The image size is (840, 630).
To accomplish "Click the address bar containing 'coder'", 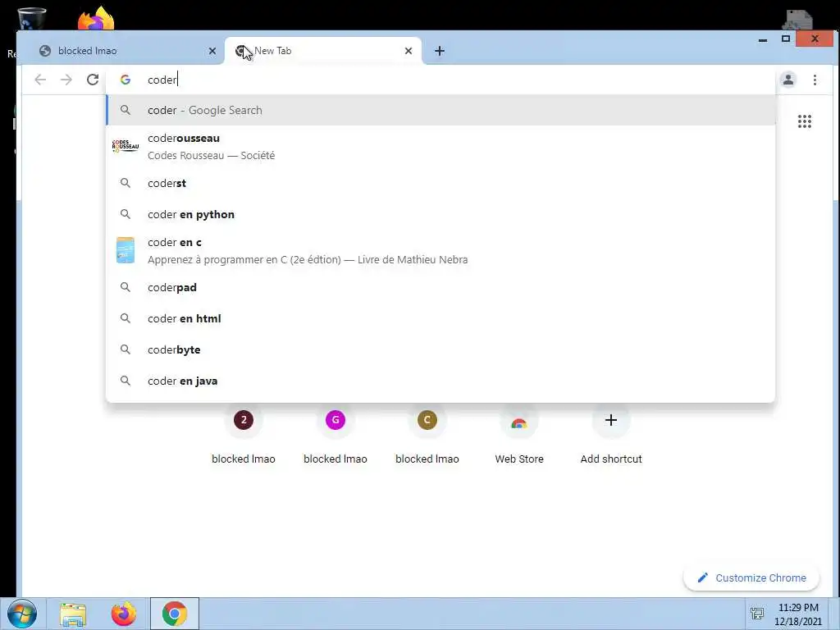I will point(440,80).
